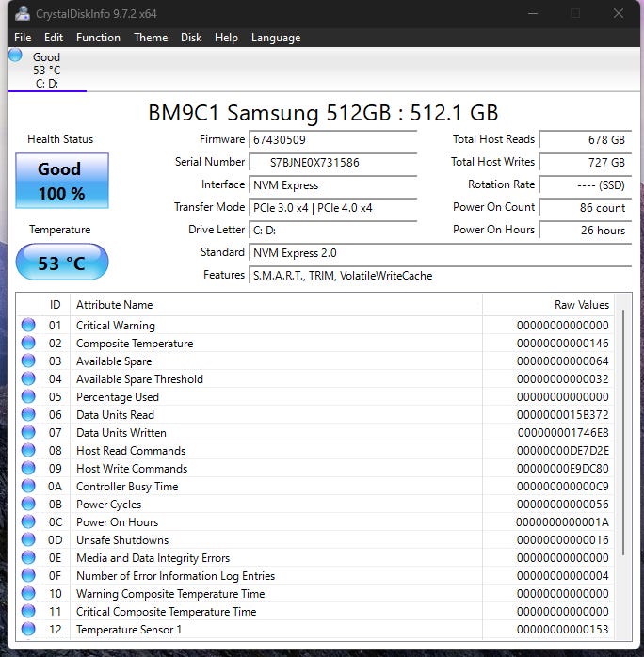Select raw value 0000000000153
This screenshot has width=644, height=657.
click(x=562, y=630)
